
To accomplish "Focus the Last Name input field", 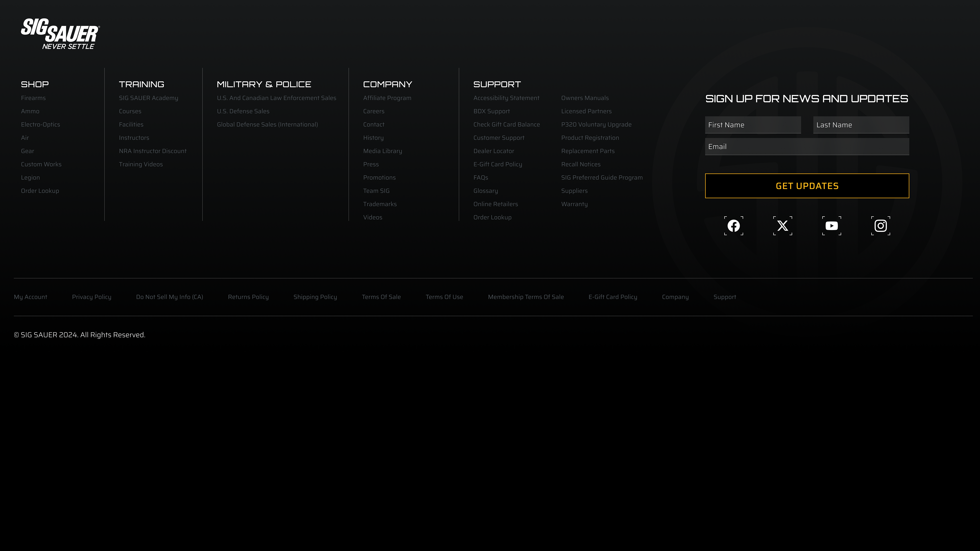I will (x=861, y=125).
